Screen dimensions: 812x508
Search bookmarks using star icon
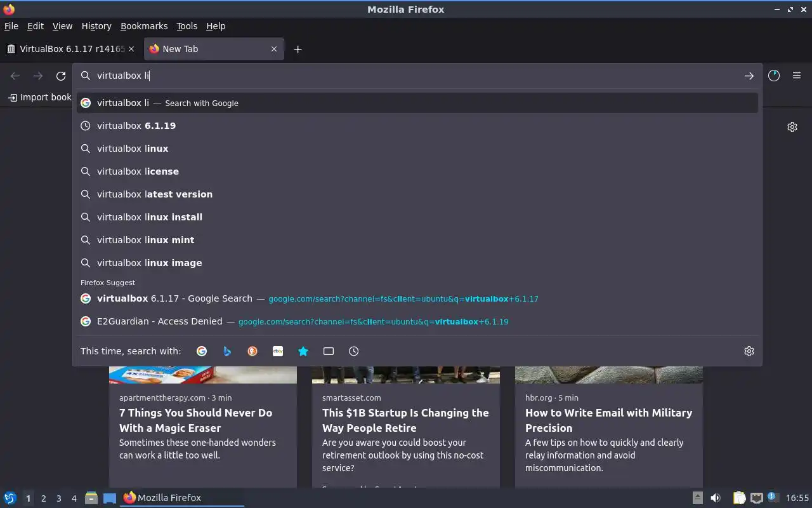[303, 351]
